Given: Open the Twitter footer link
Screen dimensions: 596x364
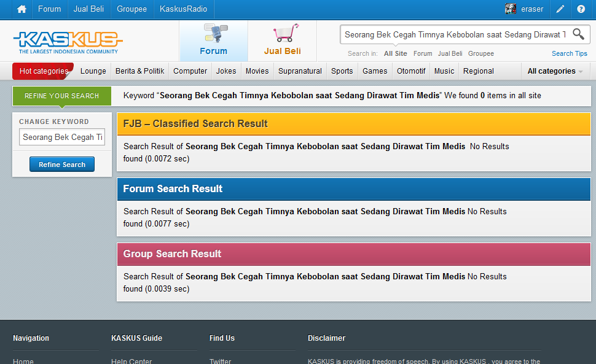Looking at the screenshot, I should (x=220, y=361).
